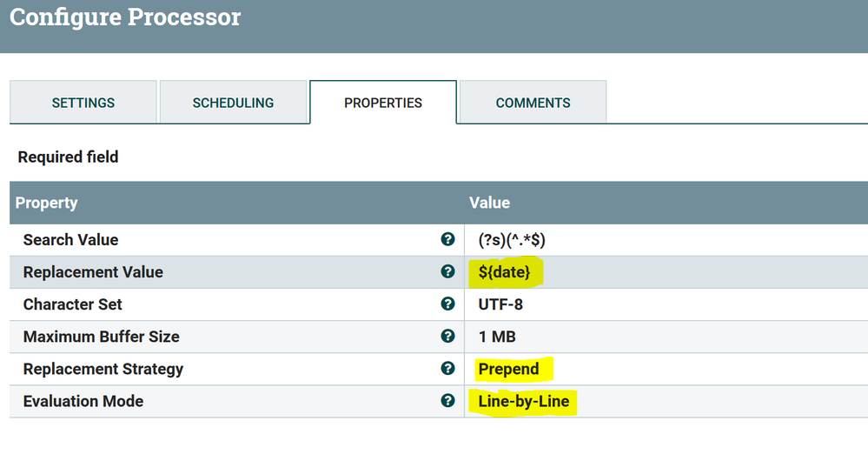Click the Property column header

coord(47,203)
